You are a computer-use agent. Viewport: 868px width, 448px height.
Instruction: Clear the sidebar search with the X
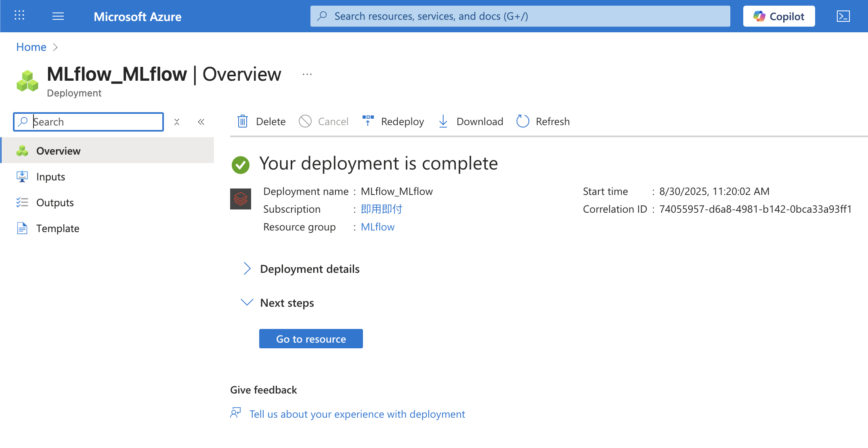pos(177,122)
